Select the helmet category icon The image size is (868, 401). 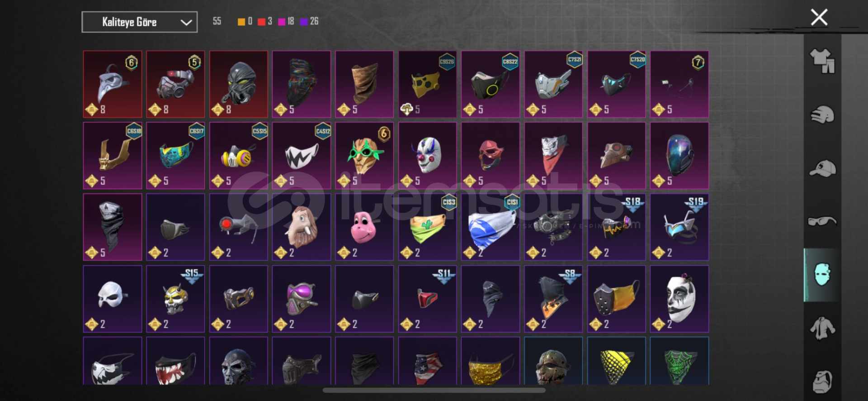(x=822, y=115)
